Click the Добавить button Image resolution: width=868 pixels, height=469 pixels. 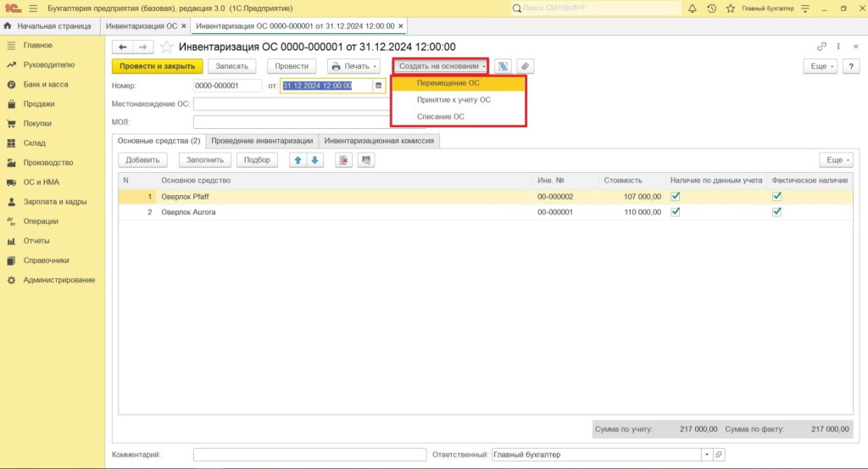click(x=142, y=160)
